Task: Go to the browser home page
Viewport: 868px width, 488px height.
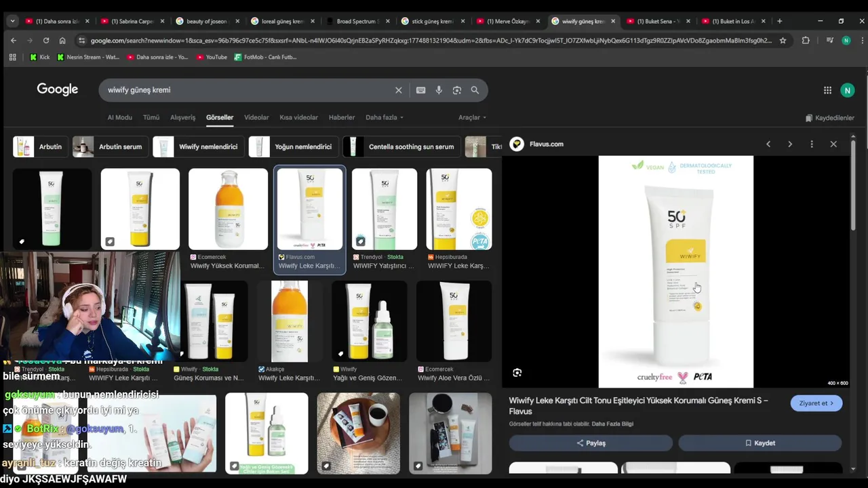Action: pyautogui.click(x=62, y=41)
